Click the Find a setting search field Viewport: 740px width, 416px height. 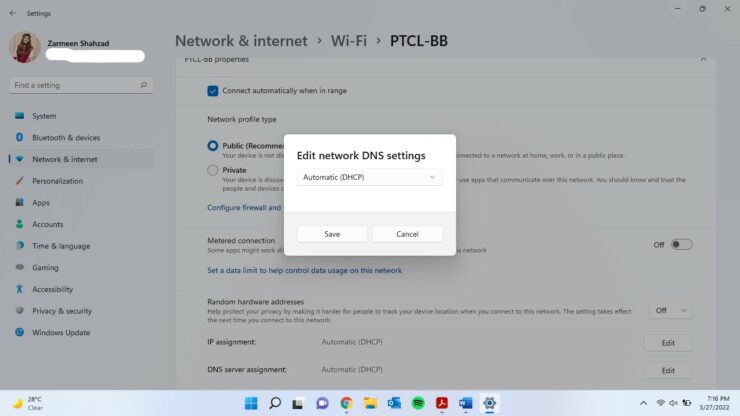click(81, 85)
